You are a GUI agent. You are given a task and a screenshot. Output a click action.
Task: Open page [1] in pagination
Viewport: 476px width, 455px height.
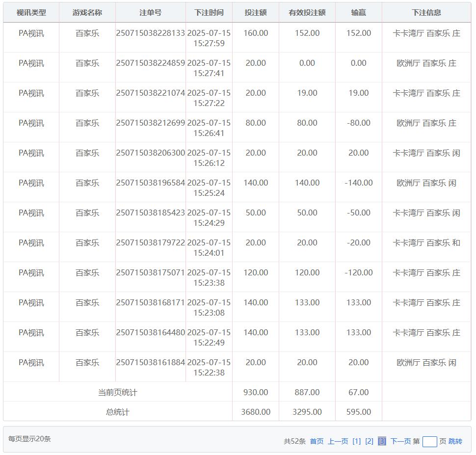click(356, 441)
